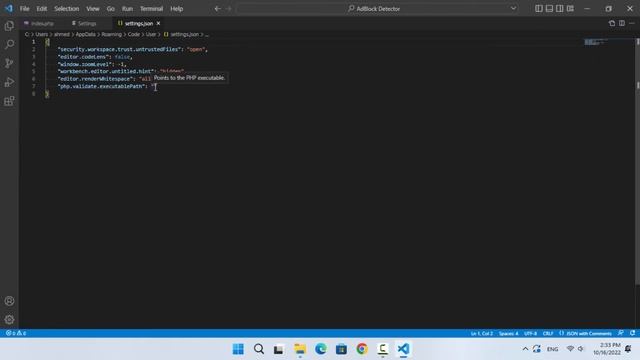Click the AdBlock Detector command center search

374,9
